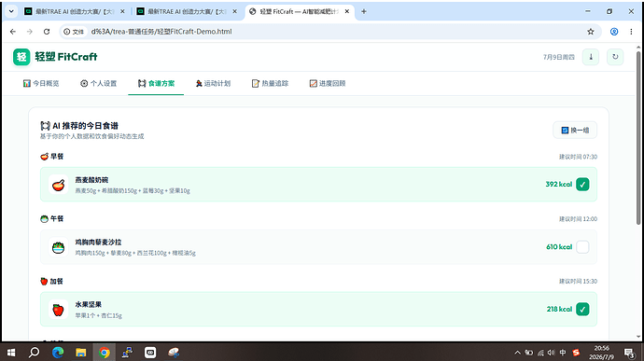
Task: Check the 鸡胸肉藜麦沙拉 lunch checkbox
Action: 582,247
